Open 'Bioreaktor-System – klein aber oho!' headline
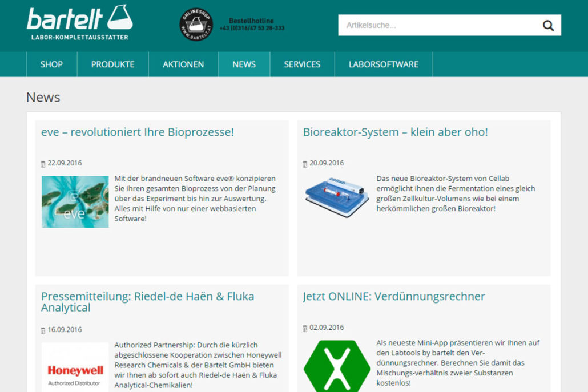Screen dimensions: 588x392 point(395,132)
